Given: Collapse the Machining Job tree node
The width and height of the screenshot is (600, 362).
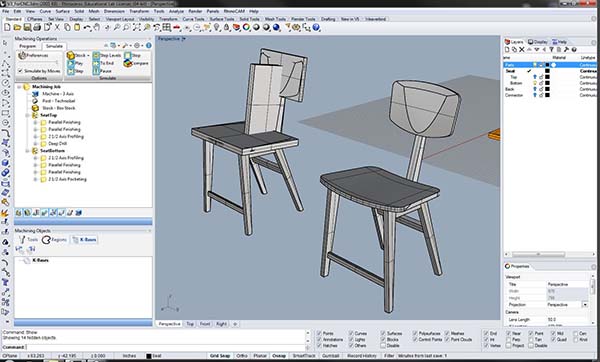Looking at the screenshot, I should click(x=19, y=87).
